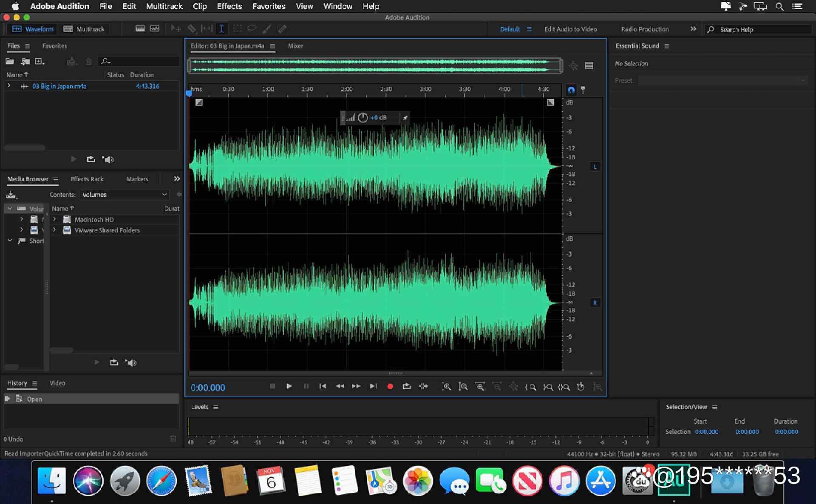Open the Effects menu
Image resolution: width=816 pixels, height=504 pixels.
[229, 6]
